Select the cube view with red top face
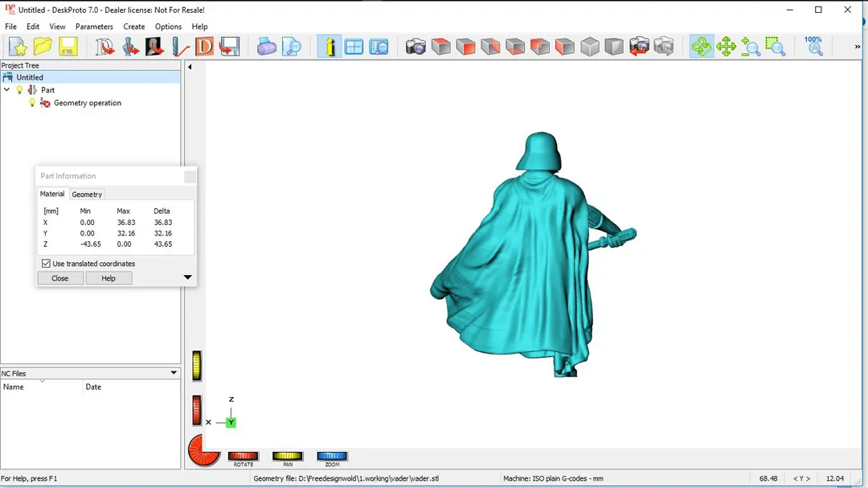The height and width of the screenshot is (488, 868). click(x=440, y=47)
